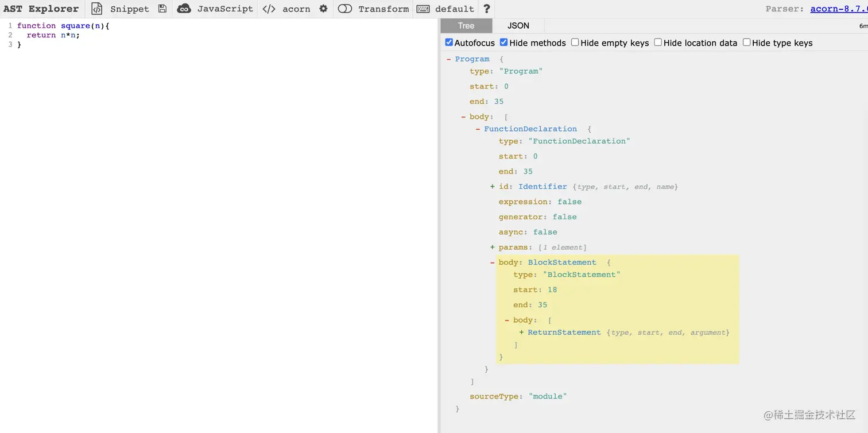Click the type "FunctionDeclaration" value
This screenshot has height=433, width=868.
coord(579,141)
